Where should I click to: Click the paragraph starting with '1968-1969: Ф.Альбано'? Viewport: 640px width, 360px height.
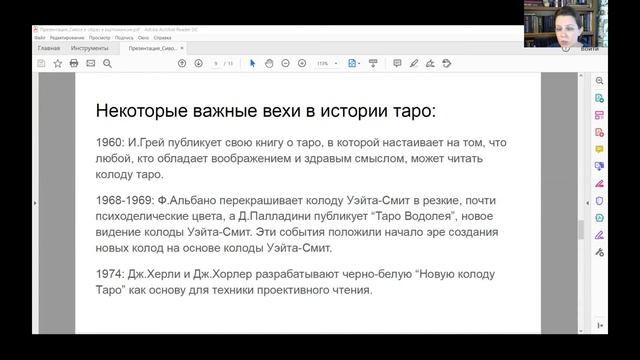click(297, 224)
